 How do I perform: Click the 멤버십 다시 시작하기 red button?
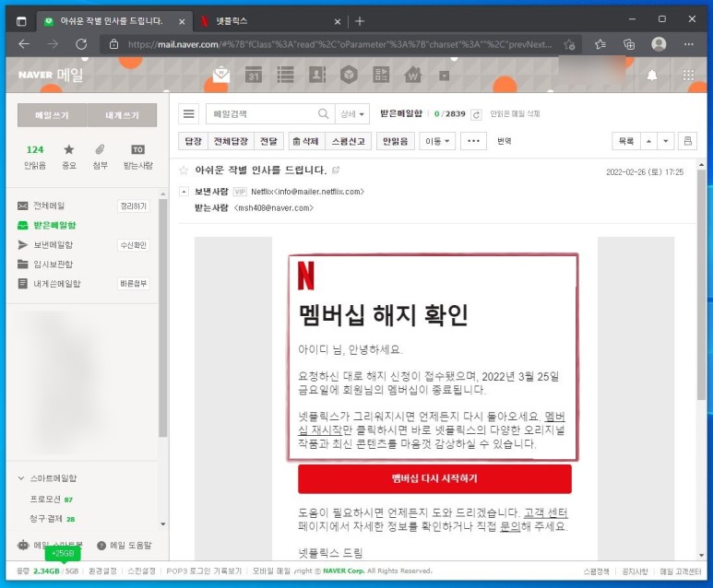pos(434,478)
